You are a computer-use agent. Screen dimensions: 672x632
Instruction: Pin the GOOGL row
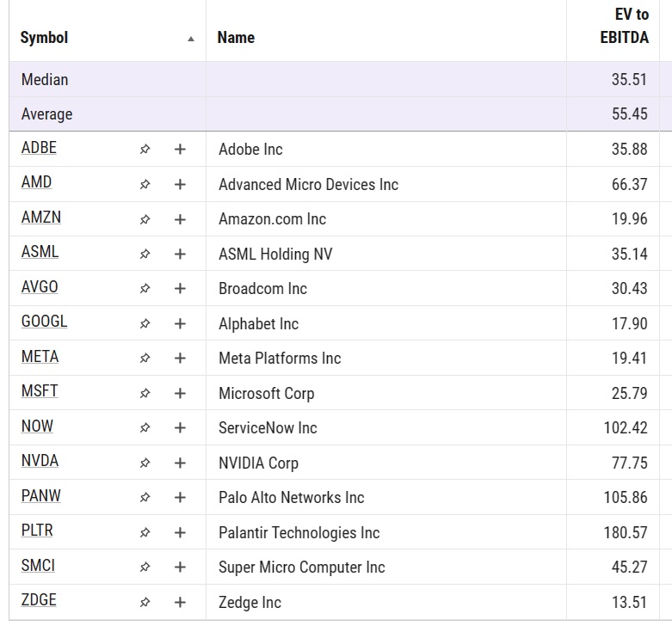pos(145,323)
